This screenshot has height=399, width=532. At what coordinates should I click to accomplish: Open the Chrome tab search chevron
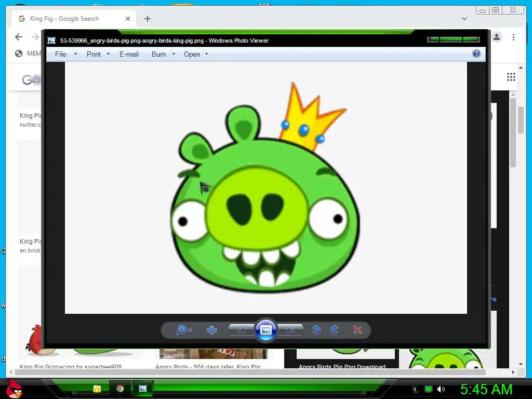(464, 19)
